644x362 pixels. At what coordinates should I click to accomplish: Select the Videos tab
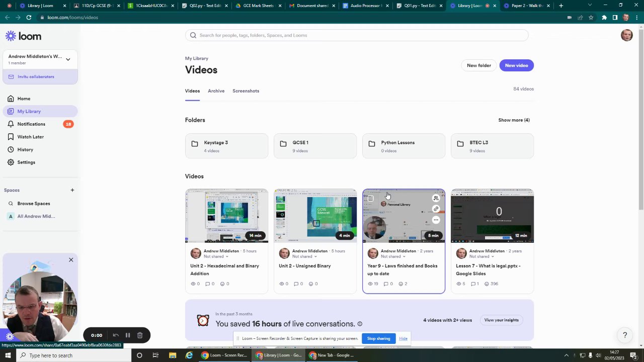pyautogui.click(x=192, y=91)
